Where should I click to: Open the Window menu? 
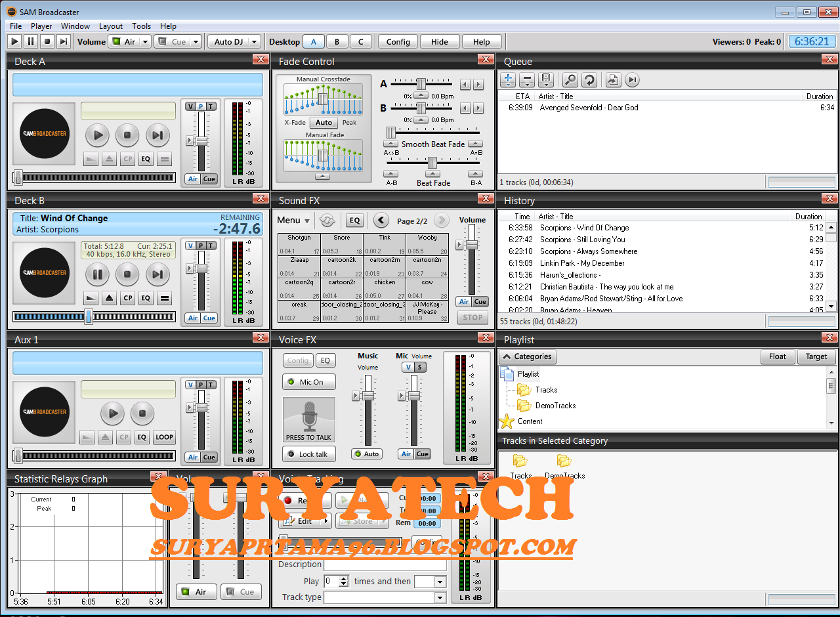75,26
